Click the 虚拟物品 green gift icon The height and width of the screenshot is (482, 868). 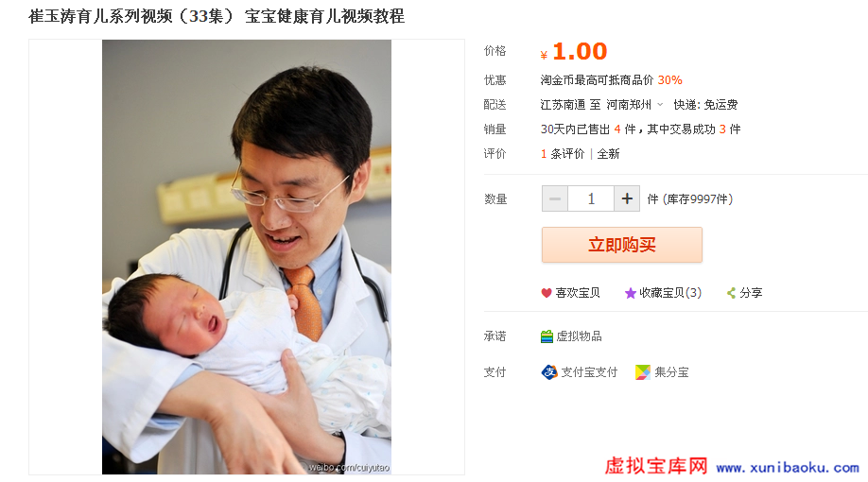[x=547, y=336]
